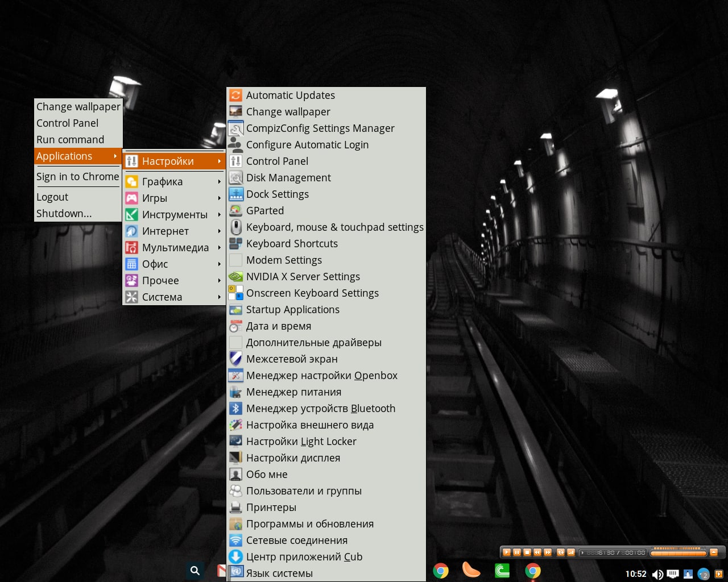Click the Dock Settings anchor icon
The width and height of the screenshot is (728, 582).
click(x=235, y=194)
